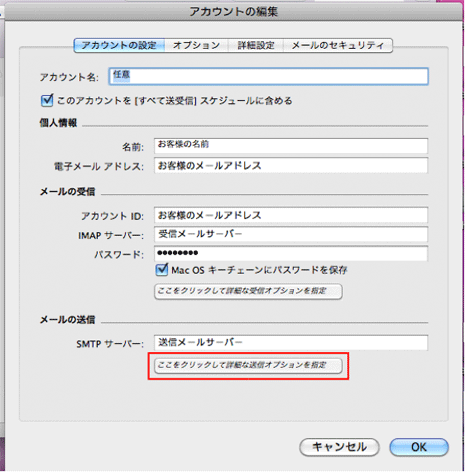This screenshot has width=465, height=472.
Task: Open the オプション tab
Action: (196, 45)
